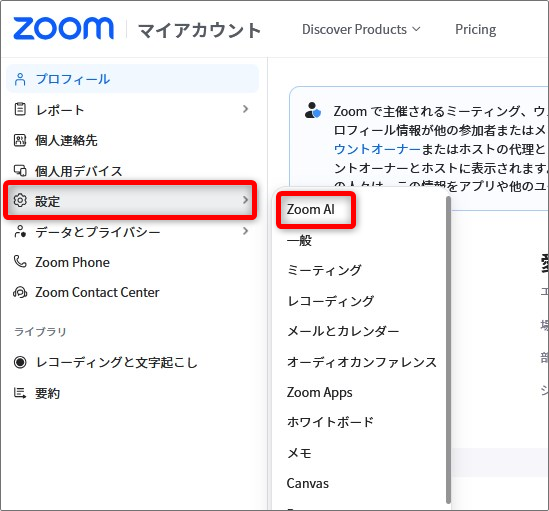
Task: Expand the データとプライバシー chevron arrow
Action: point(245,231)
